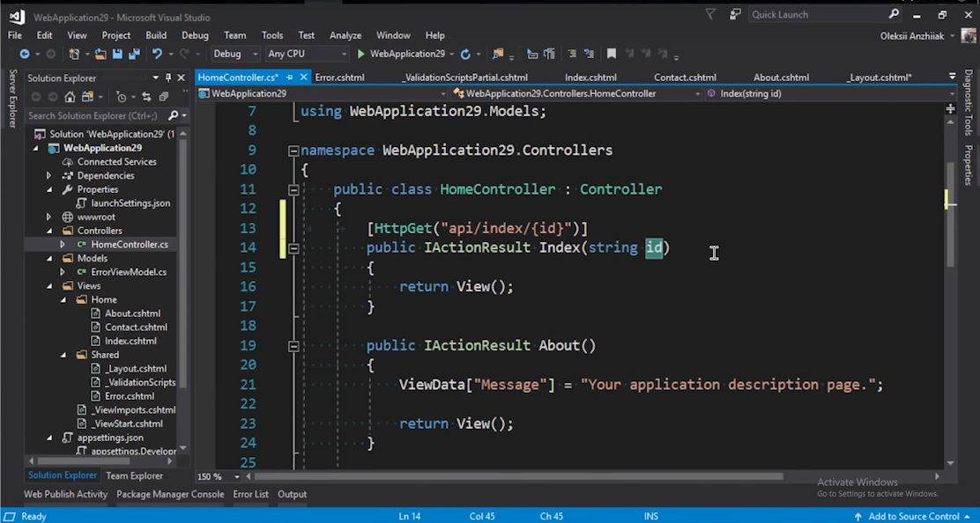
Task: Open the Analyze menu
Action: [x=345, y=35]
